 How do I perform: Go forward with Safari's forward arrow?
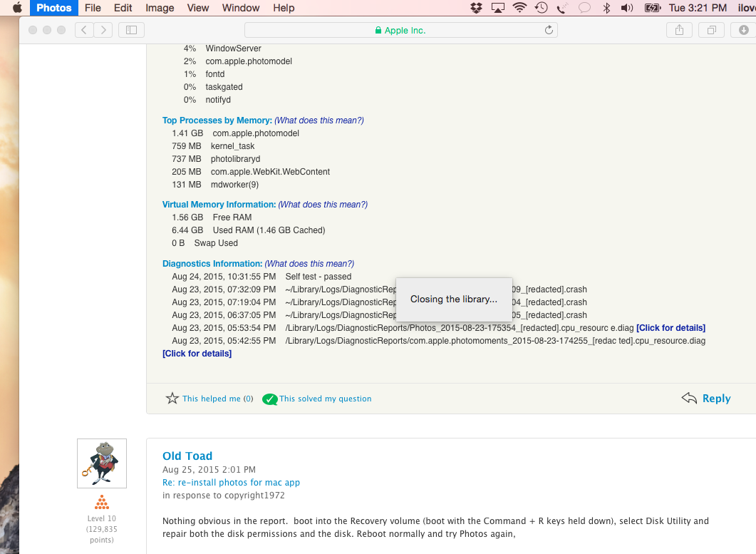tap(103, 30)
